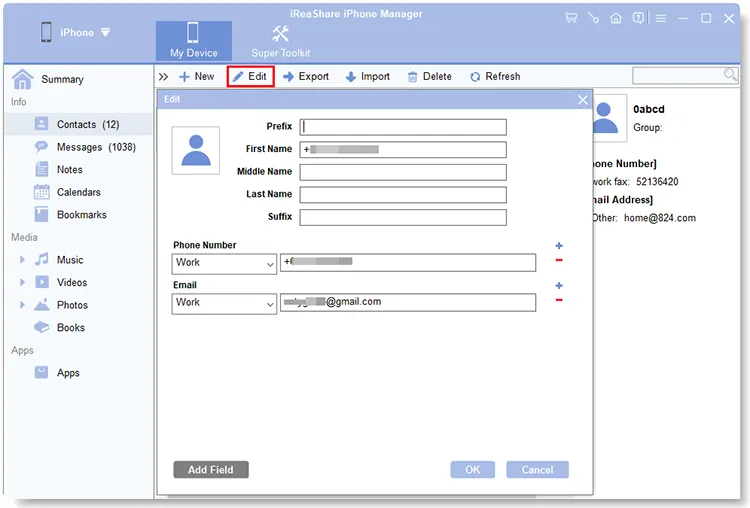Click the Summary house icon
The width and height of the screenshot is (750, 508).
(22, 79)
